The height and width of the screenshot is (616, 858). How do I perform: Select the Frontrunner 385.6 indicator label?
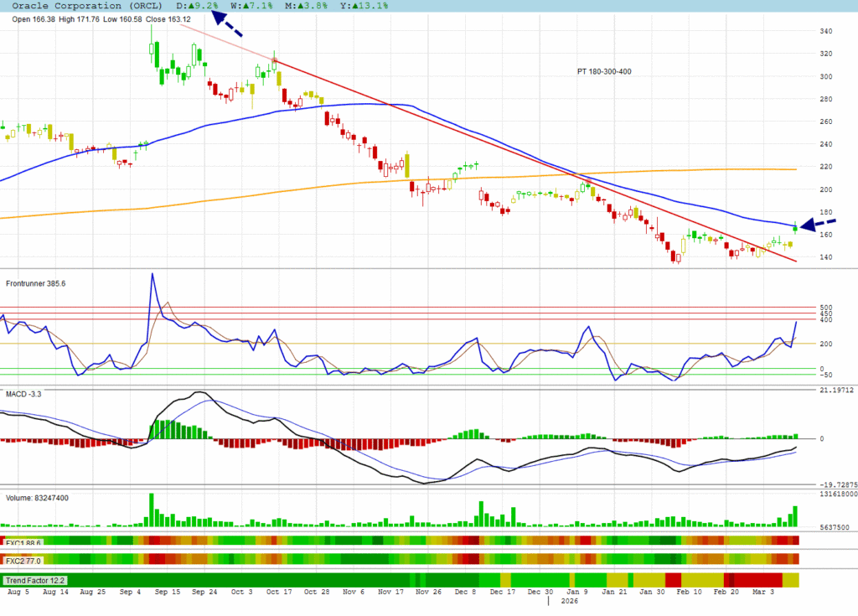coord(35,283)
